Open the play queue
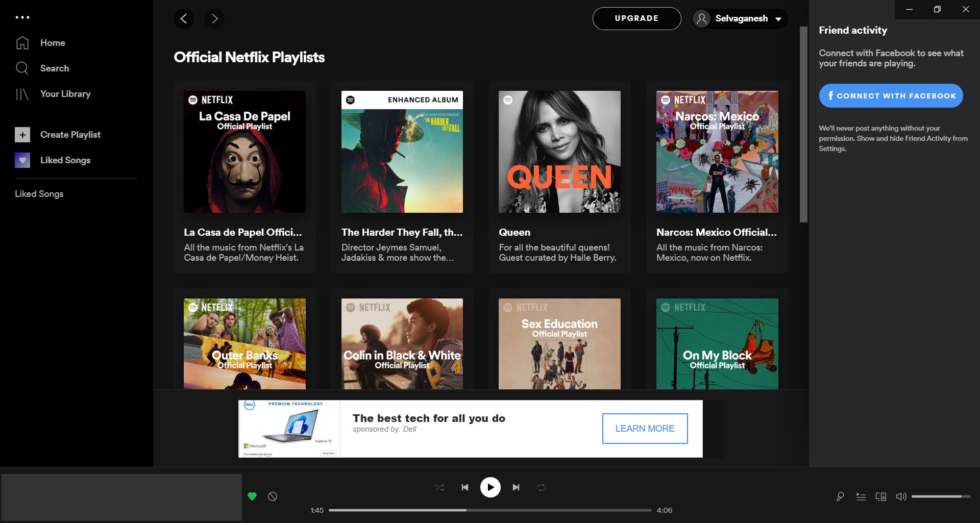Viewport: 980px width, 523px height. coord(861,496)
